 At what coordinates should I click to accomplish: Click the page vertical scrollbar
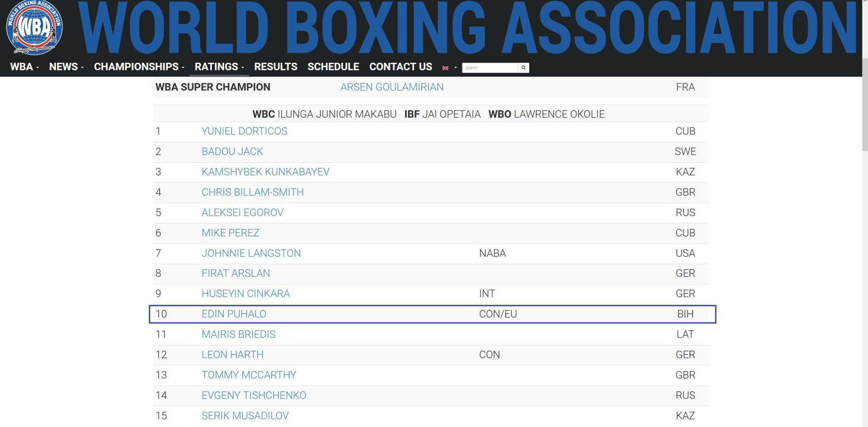click(x=865, y=106)
